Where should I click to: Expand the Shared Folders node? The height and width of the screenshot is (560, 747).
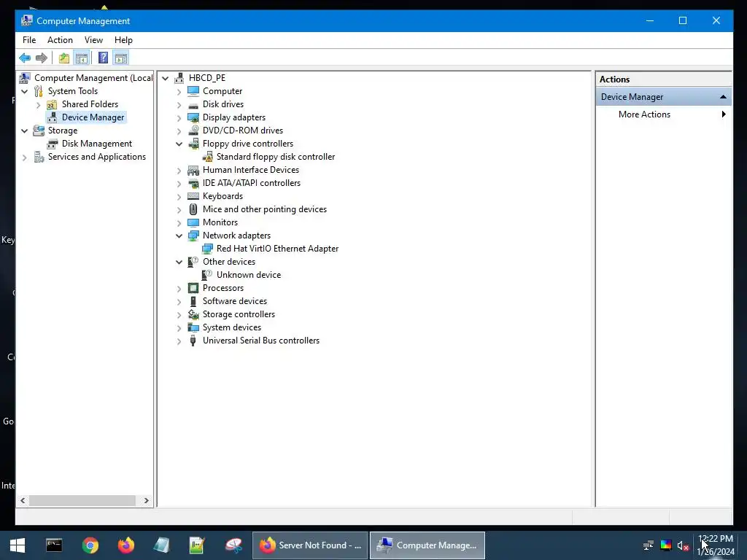coord(39,104)
